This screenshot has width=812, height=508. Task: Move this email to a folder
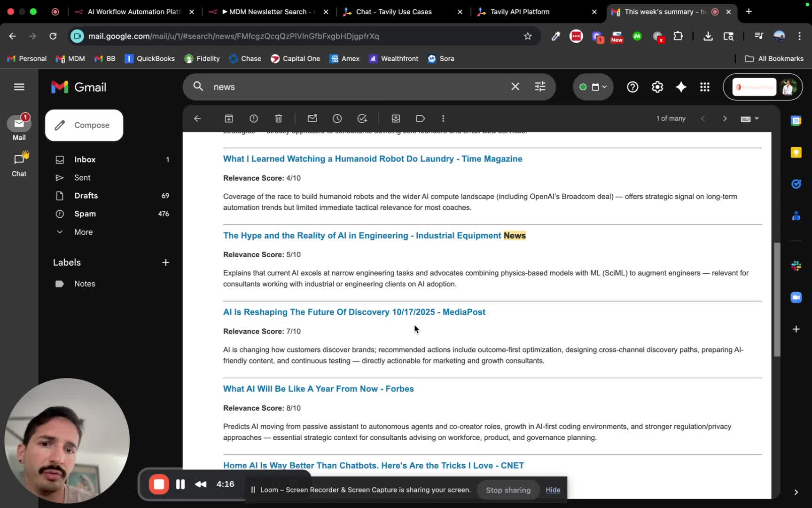pyautogui.click(x=396, y=119)
